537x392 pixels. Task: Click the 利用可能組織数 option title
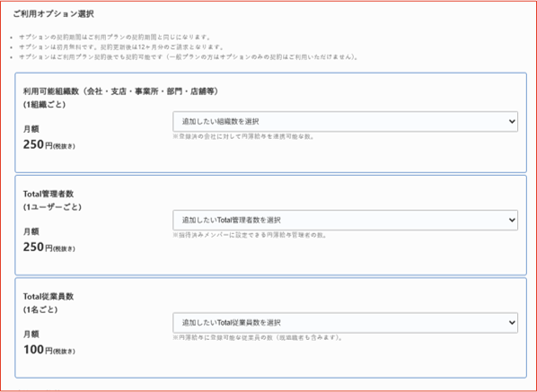point(120,91)
